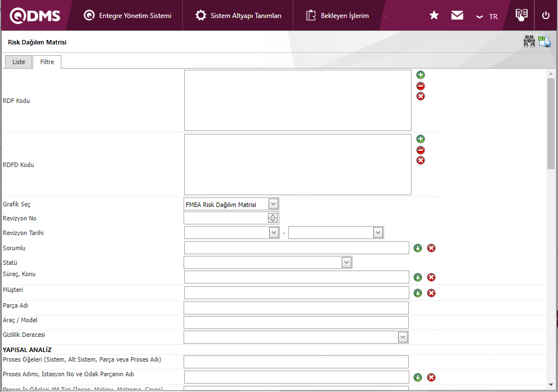
Task: Click the Grafik Seç label
Action: (17, 204)
